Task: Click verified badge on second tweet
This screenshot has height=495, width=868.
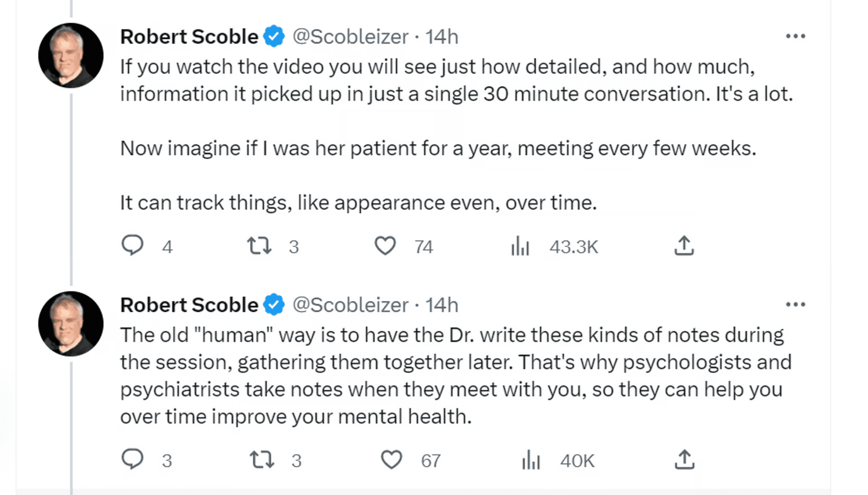Action: tap(274, 305)
